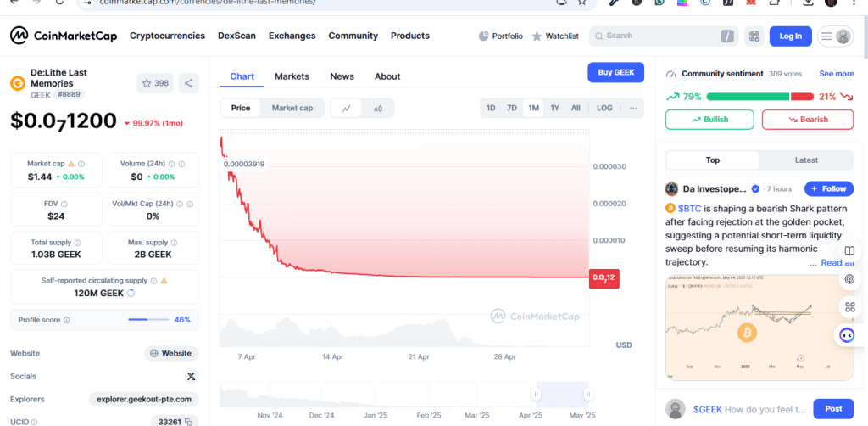This screenshot has height=426, width=868.
Task: Copy the UCID 33261
Action: pyautogui.click(x=188, y=422)
